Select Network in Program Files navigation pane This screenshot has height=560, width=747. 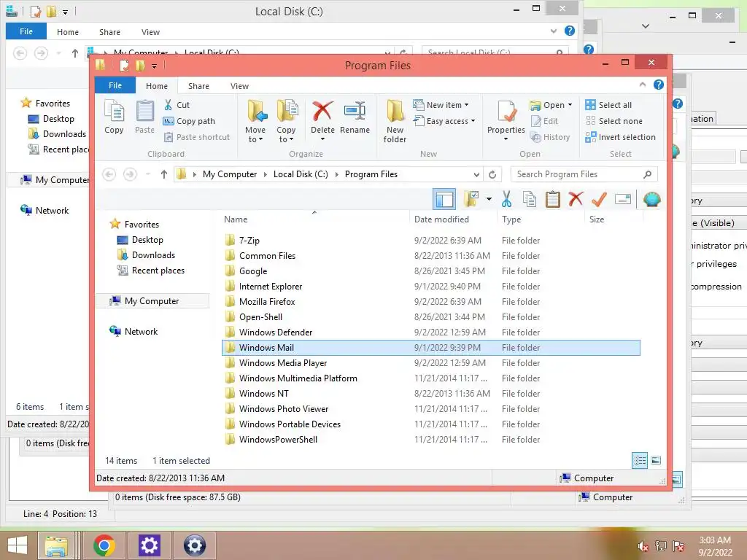[x=141, y=332]
